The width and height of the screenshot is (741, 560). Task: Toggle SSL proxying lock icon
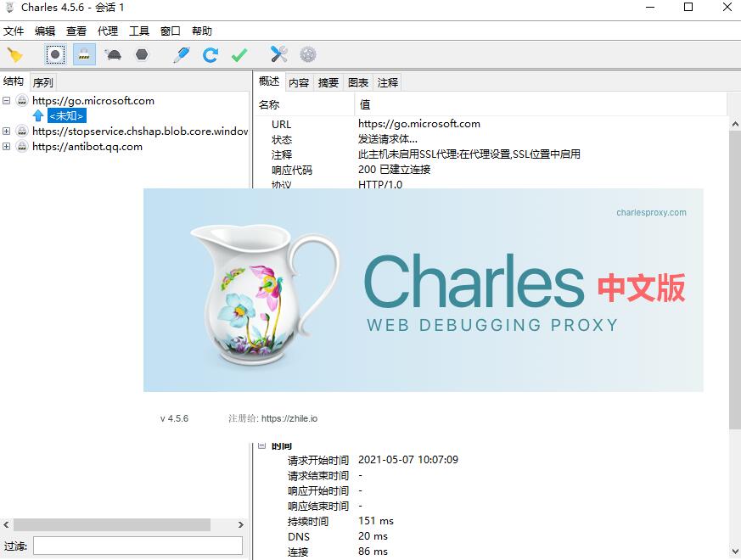(84, 55)
